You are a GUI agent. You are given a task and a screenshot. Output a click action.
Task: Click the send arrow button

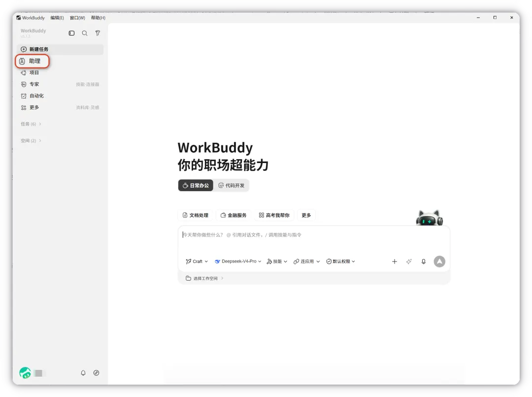click(x=439, y=262)
